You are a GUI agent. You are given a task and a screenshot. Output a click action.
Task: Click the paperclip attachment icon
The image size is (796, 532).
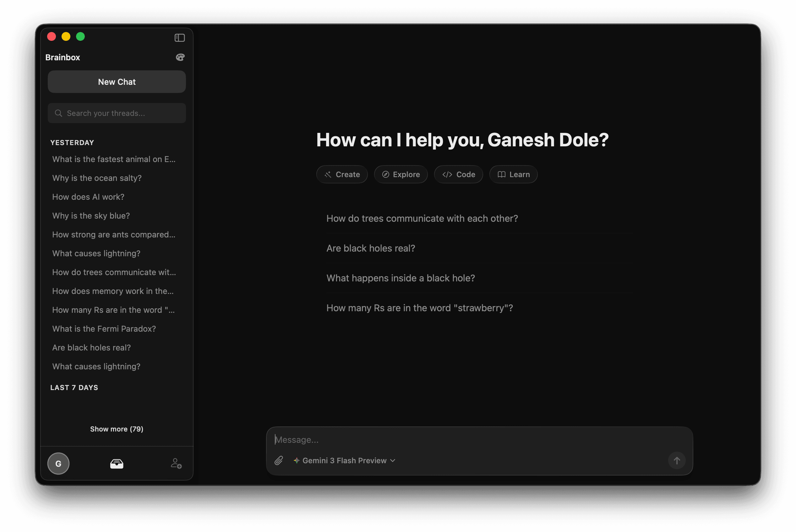[279, 460]
